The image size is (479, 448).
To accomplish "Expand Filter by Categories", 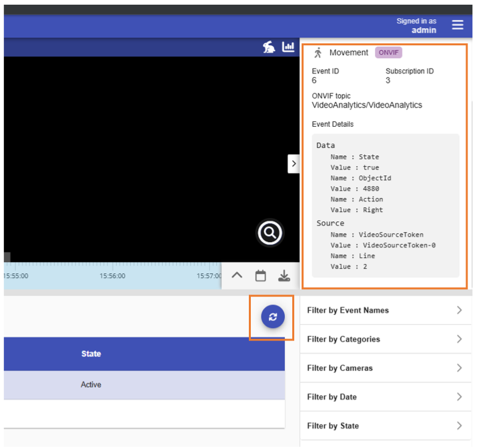I will point(385,339).
